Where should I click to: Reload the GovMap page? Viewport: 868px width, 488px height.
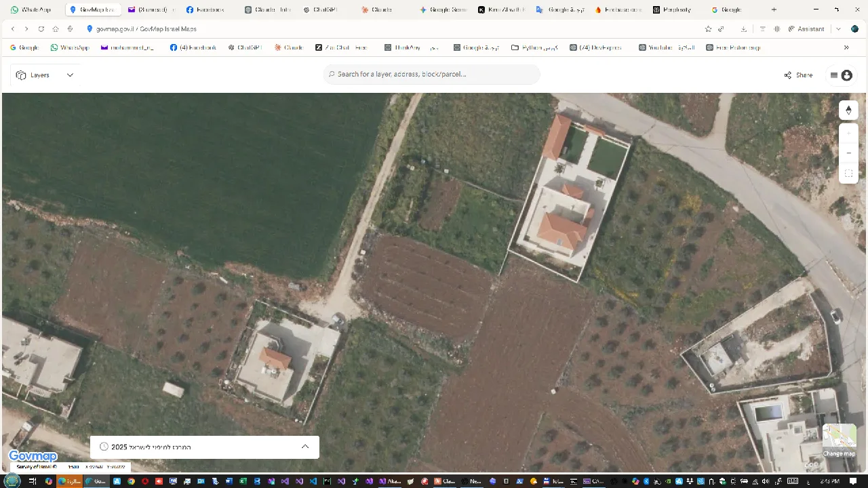tap(41, 29)
